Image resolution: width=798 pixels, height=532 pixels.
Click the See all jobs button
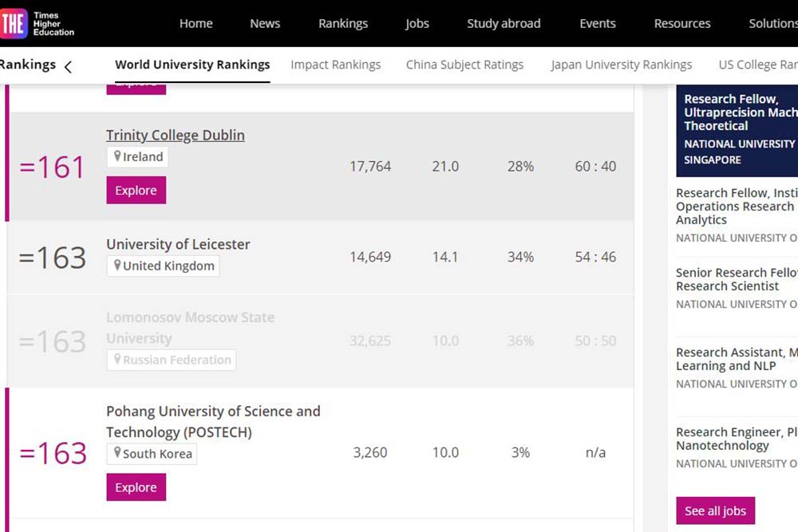coord(715,510)
